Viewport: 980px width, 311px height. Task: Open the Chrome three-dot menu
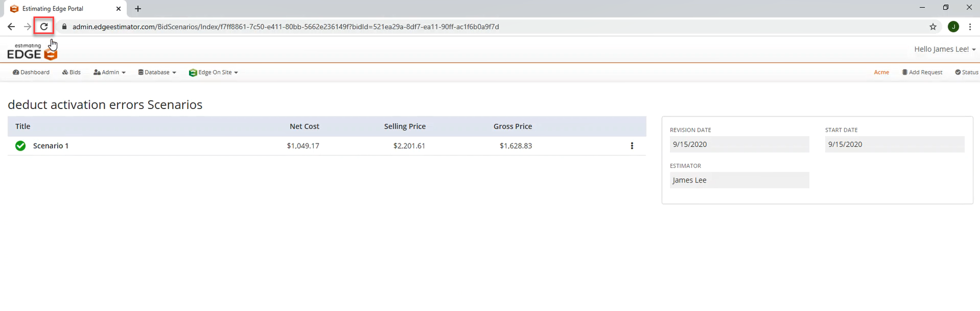tap(970, 27)
